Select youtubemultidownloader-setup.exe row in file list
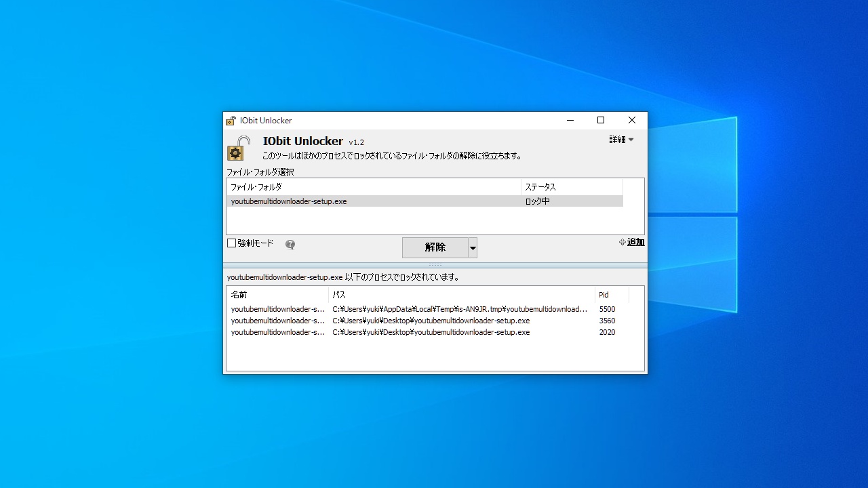Image resolution: width=868 pixels, height=488 pixels. point(425,201)
